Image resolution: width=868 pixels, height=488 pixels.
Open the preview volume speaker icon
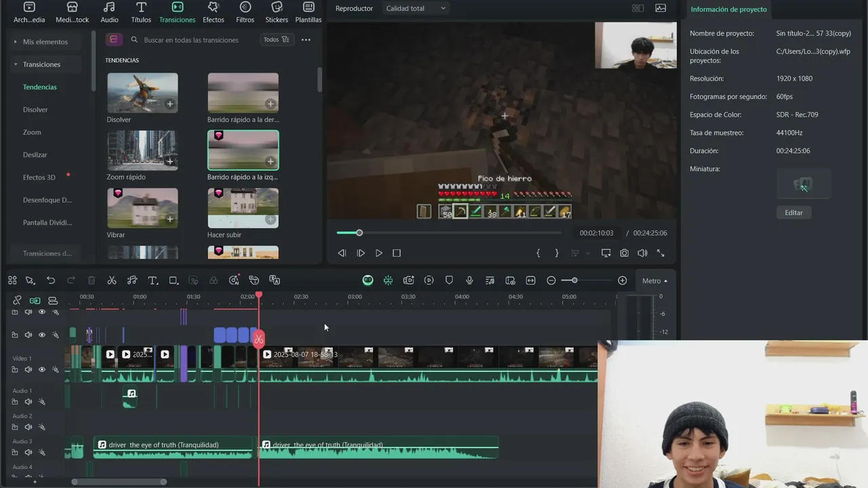tap(642, 253)
